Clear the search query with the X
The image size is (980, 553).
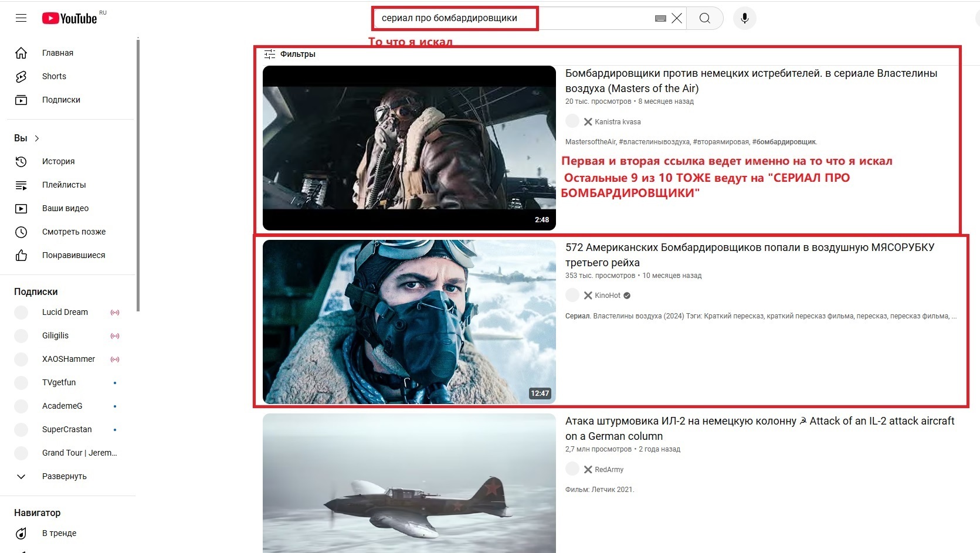[x=677, y=18]
